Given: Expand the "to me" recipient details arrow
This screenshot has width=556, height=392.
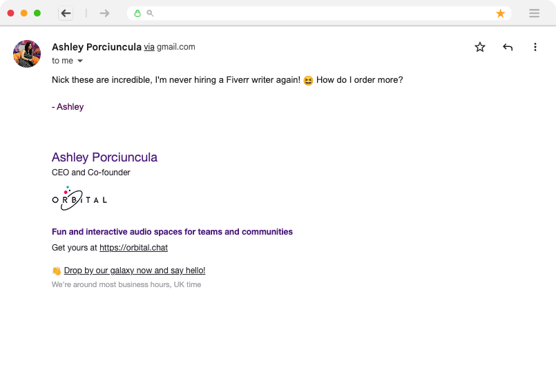Looking at the screenshot, I should click(x=80, y=61).
